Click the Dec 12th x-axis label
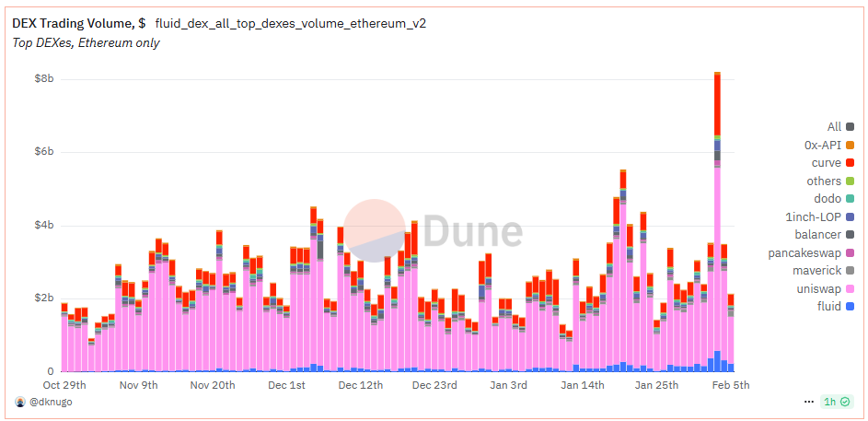 coord(362,384)
